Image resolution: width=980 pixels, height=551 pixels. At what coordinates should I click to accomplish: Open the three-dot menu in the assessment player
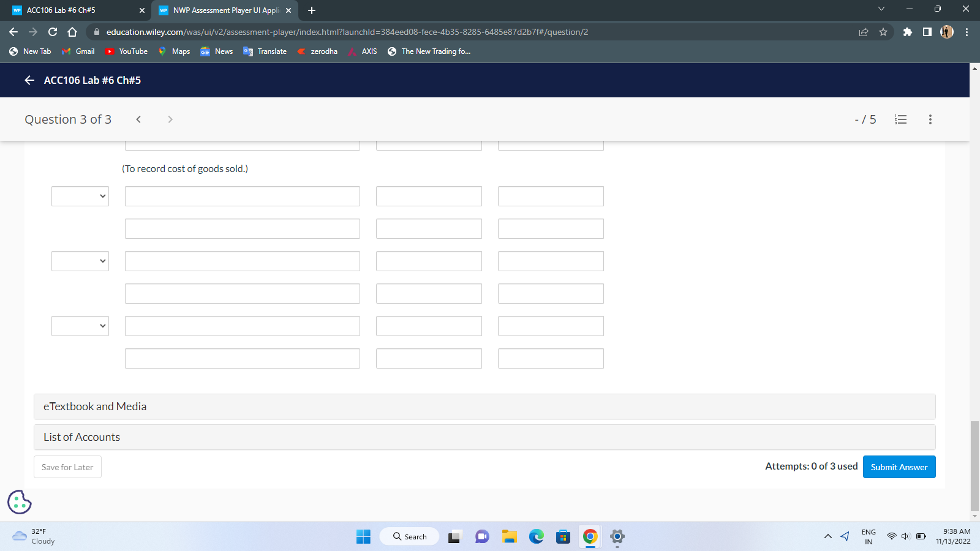click(x=930, y=119)
